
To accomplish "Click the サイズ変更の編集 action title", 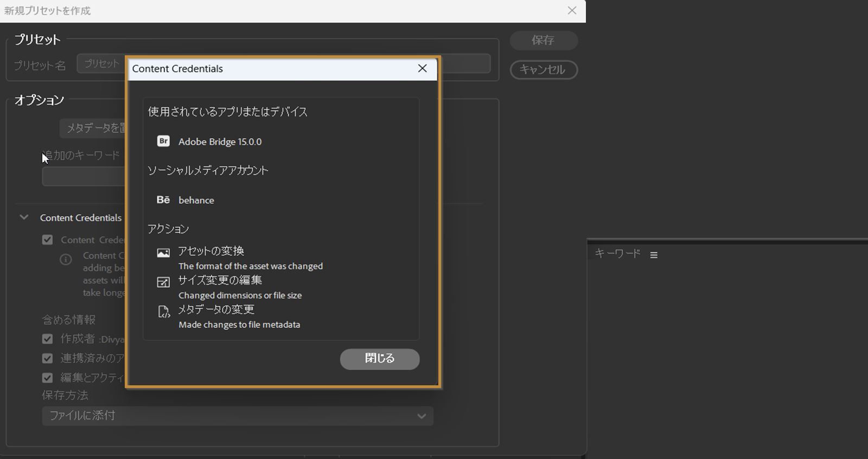I will point(220,280).
